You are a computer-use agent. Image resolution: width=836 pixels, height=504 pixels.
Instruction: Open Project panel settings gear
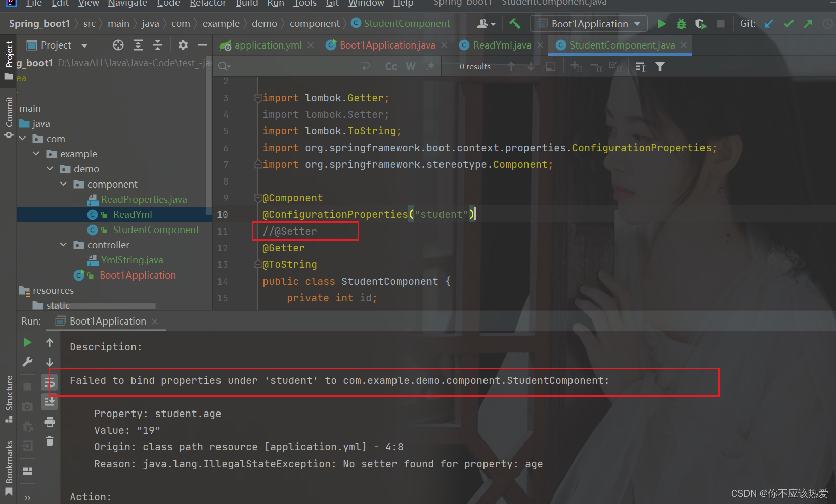click(183, 45)
